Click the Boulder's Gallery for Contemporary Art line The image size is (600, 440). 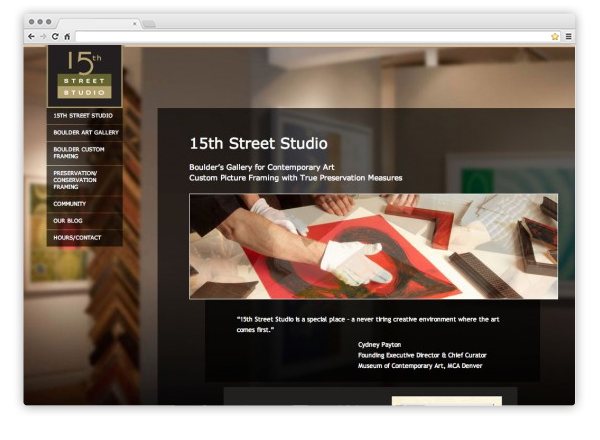point(262,167)
